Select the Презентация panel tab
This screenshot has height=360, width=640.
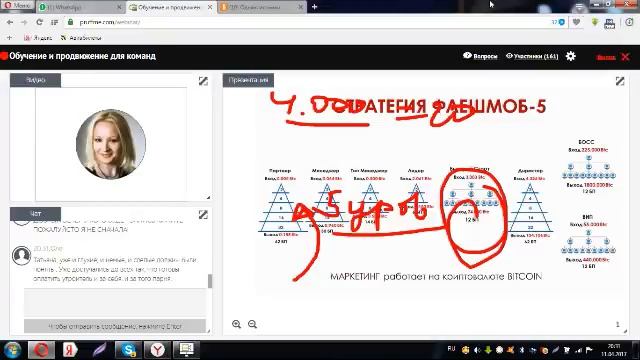[248, 80]
